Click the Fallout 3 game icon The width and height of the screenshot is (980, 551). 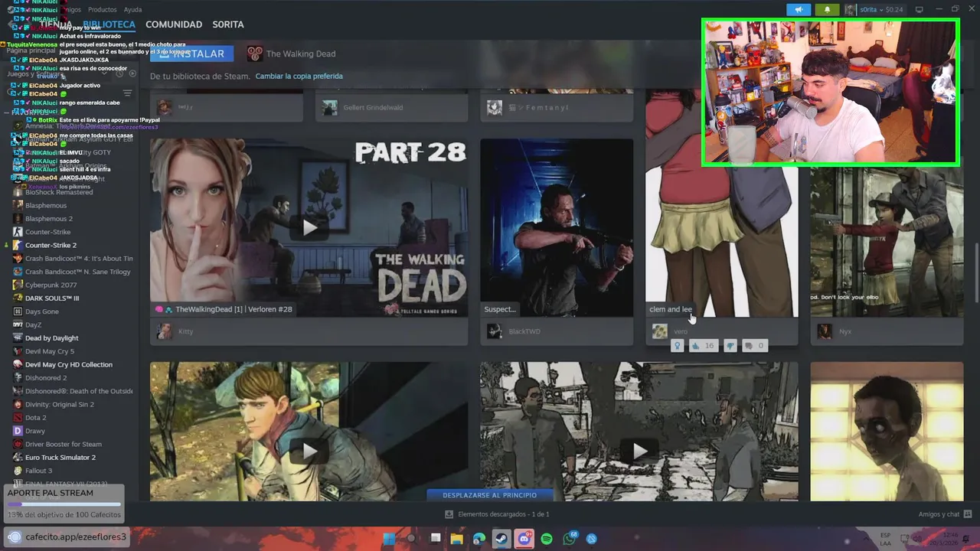pyautogui.click(x=18, y=471)
